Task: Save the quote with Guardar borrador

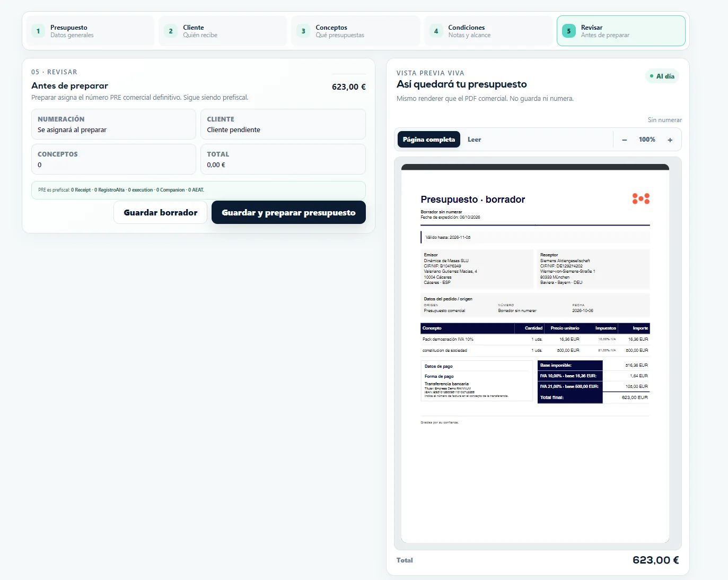Action: click(161, 212)
